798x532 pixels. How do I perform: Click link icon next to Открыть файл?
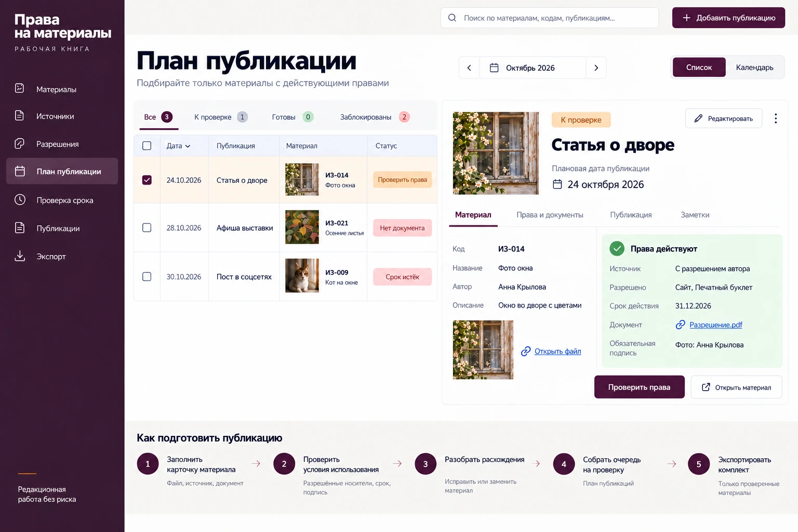pyautogui.click(x=526, y=351)
